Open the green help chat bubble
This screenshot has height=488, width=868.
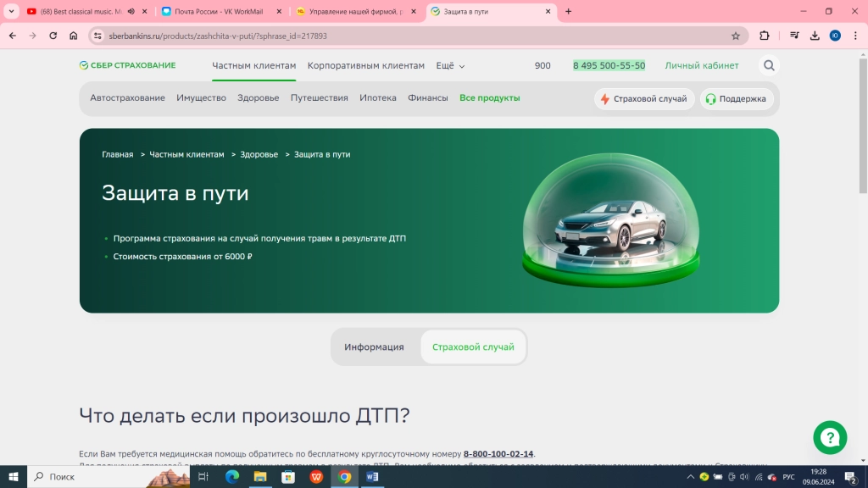click(x=830, y=438)
